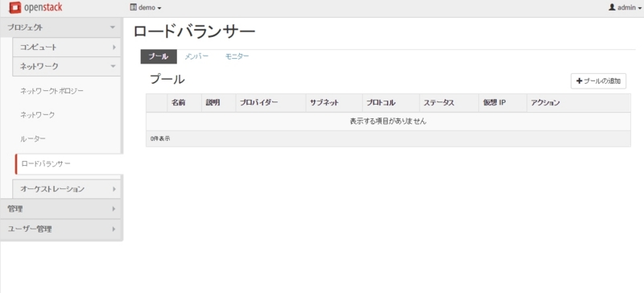Expand the コンピュート sidebar panel

[67, 47]
